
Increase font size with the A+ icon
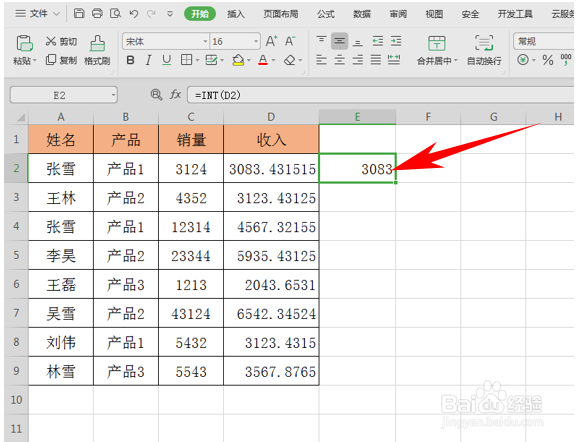click(x=271, y=41)
